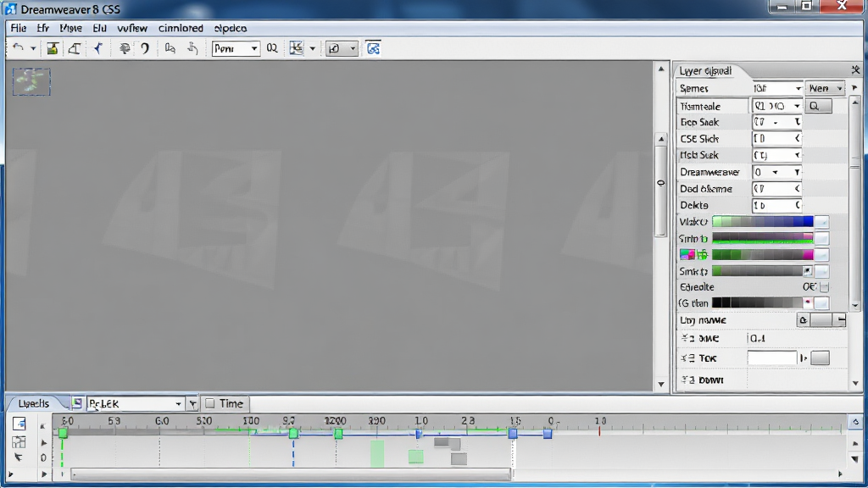Click the minus button in 'Ltg nawe' row
The height and width of the screenshot is (488, 868).
(x=841, y=320)
